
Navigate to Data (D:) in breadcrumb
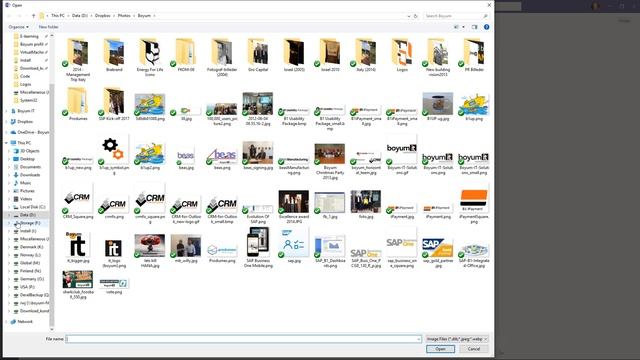80,16
